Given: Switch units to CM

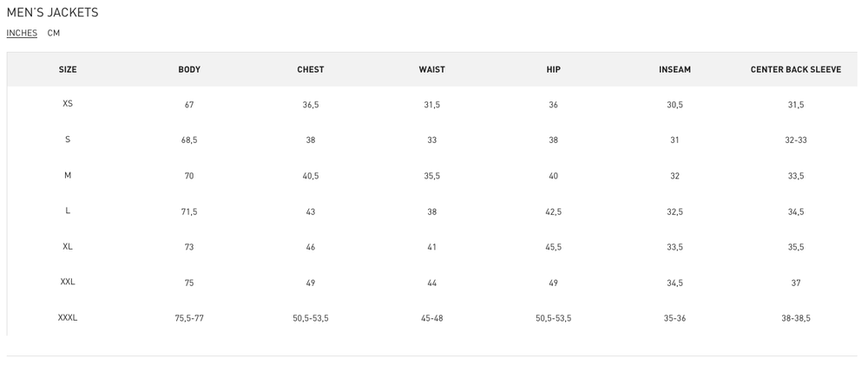Looking at the screenshot, I should [54, 33].
